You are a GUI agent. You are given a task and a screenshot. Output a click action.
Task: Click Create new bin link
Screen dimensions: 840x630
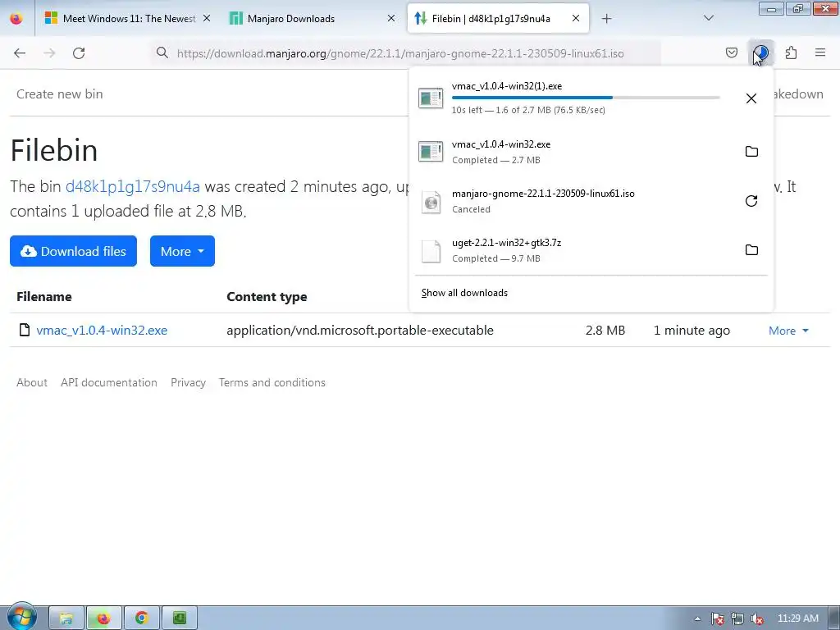(x=59, y=94)
